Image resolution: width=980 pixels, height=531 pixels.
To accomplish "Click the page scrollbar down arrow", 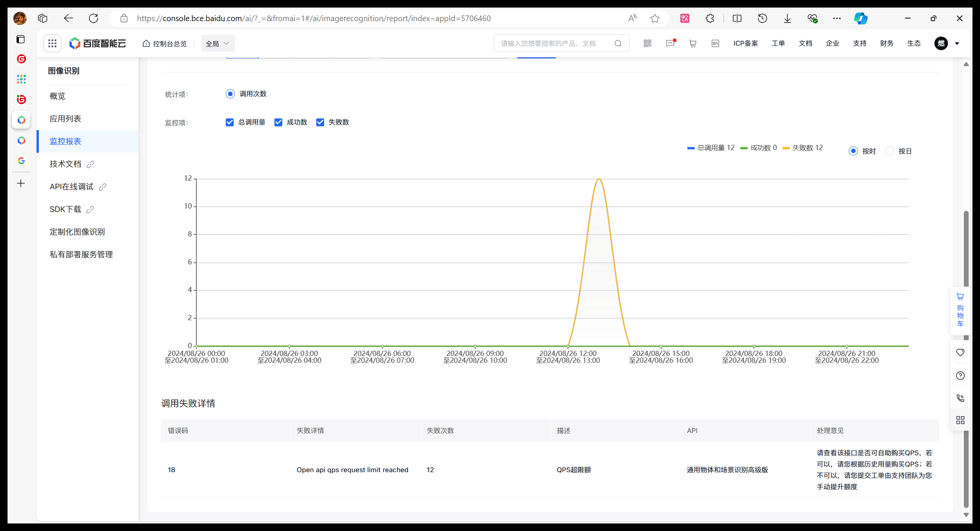I will point(966,515).
